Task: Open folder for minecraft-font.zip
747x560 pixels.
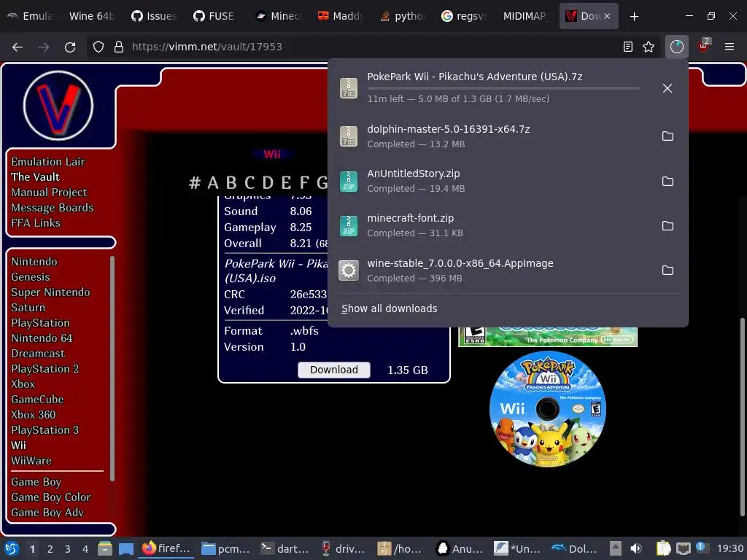Action: tap(667, 226)
